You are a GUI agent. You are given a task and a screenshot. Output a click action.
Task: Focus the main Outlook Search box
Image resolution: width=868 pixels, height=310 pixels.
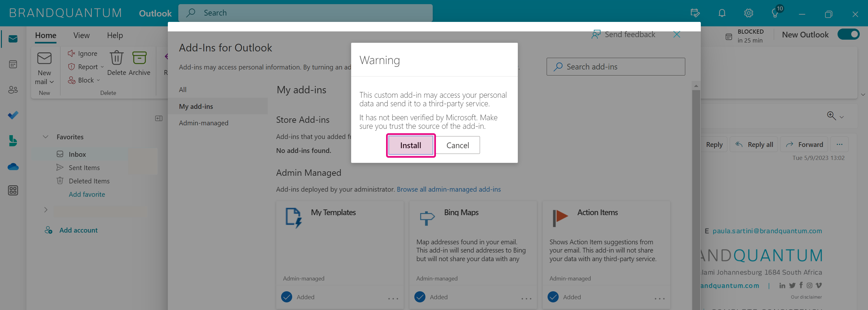click(305, 13)
